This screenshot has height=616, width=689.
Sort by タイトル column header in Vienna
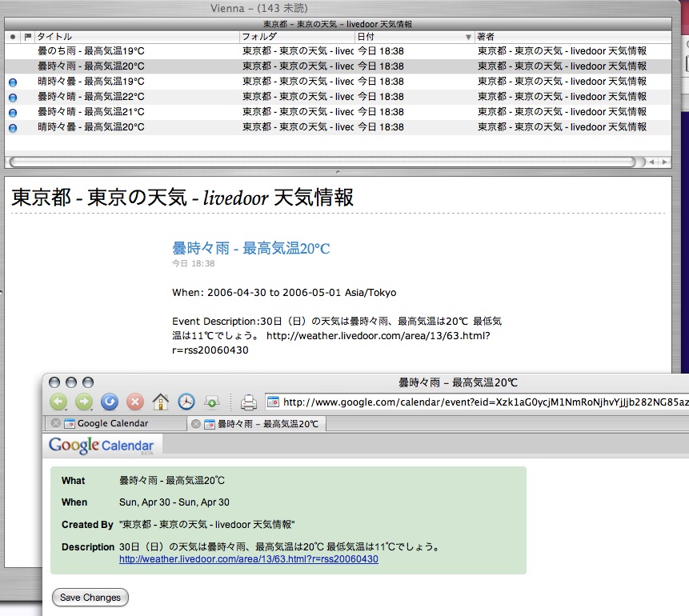pyautogui.click(x=137, y=37)
